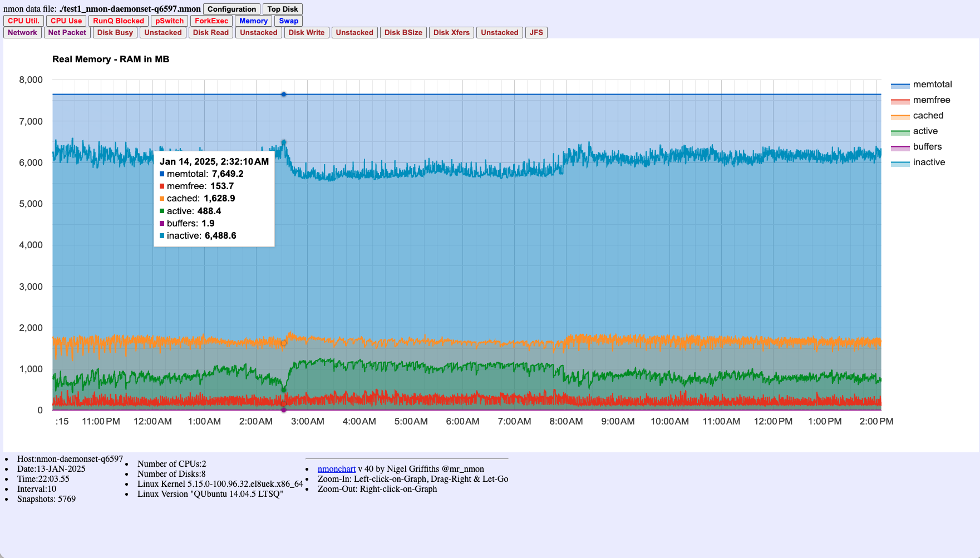Open the Configuration details
The width and height of the screenshot is (980, 558).
[232, 9]
